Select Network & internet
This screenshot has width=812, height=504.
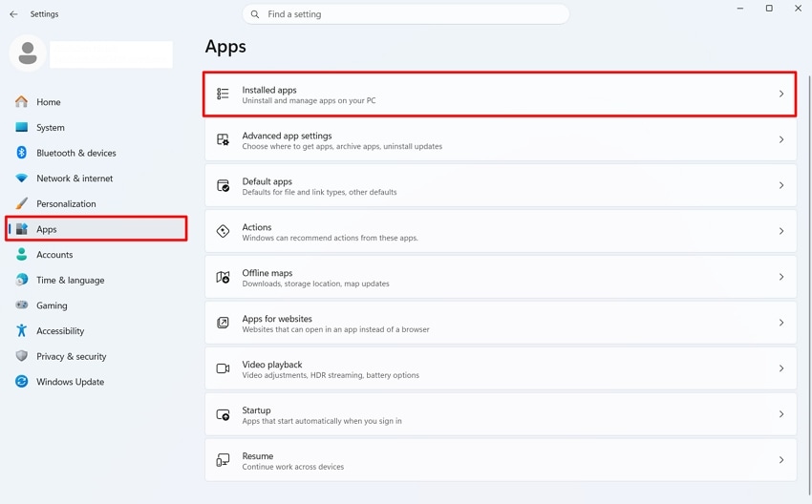coord(96,178)
